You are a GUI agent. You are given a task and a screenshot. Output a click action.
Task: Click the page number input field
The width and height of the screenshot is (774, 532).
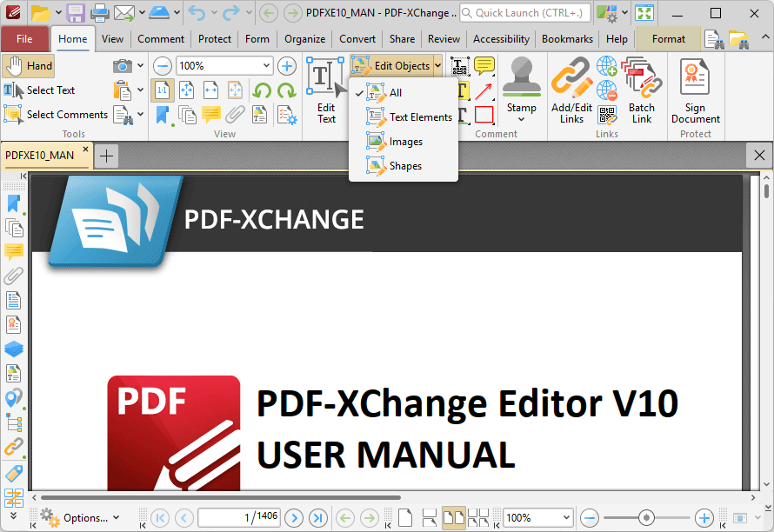(239, 517)
